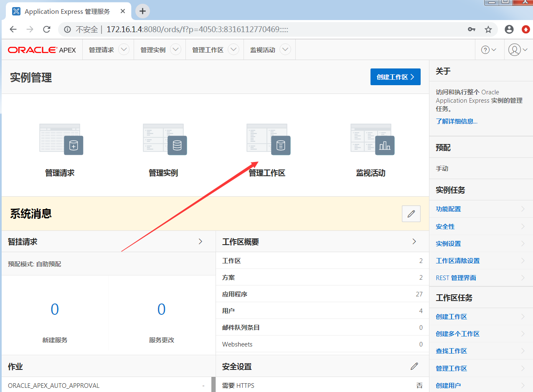Screen dimensions: 533x392
Task: Click the 应用程序 row showing 27
Action: [322, 294]
